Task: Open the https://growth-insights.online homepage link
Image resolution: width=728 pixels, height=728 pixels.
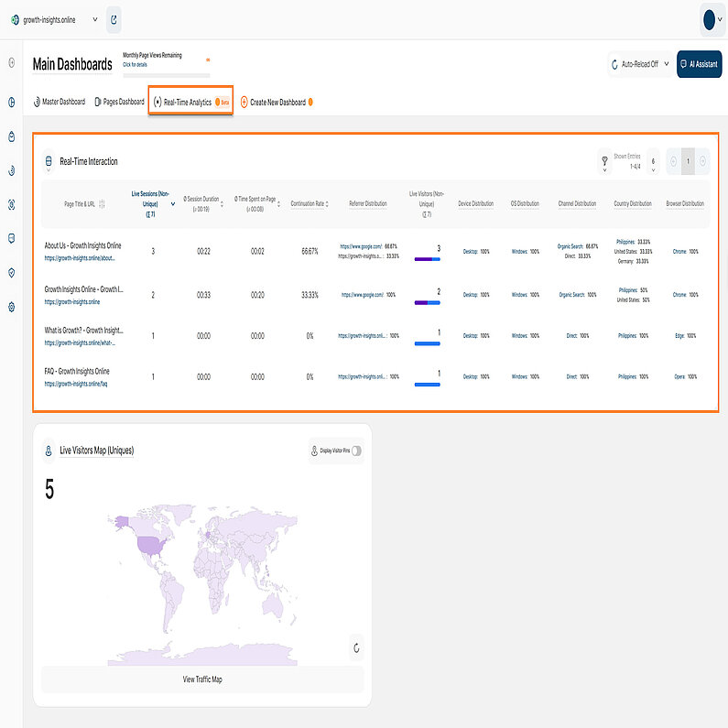Action: coord(72,302)
